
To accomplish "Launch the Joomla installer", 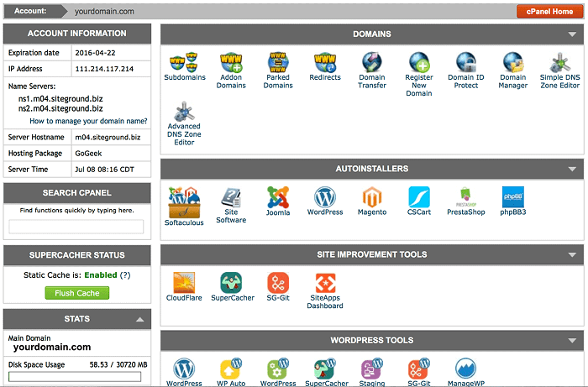I will coord(278,201).
